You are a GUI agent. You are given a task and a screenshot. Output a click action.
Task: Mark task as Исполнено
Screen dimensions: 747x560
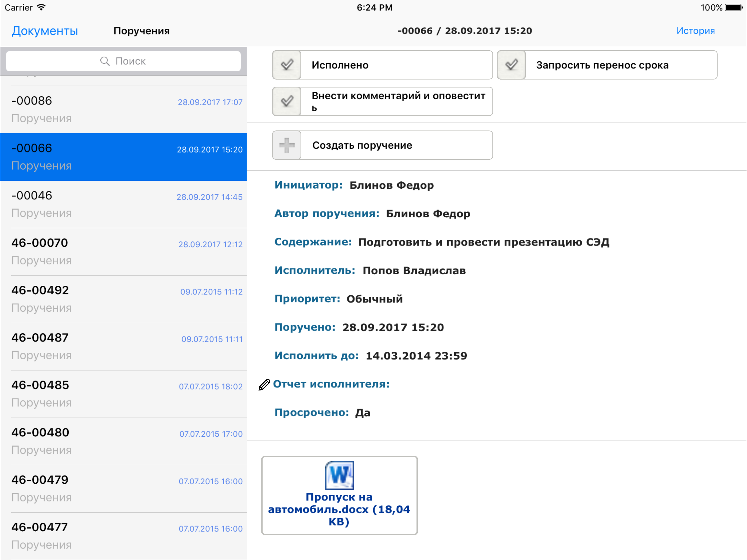point(382,65)
